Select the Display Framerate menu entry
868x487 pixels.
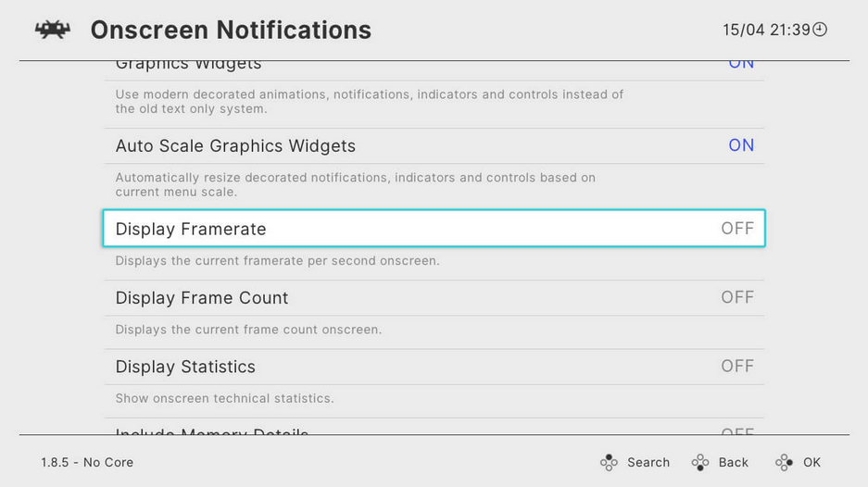point(434,228)
